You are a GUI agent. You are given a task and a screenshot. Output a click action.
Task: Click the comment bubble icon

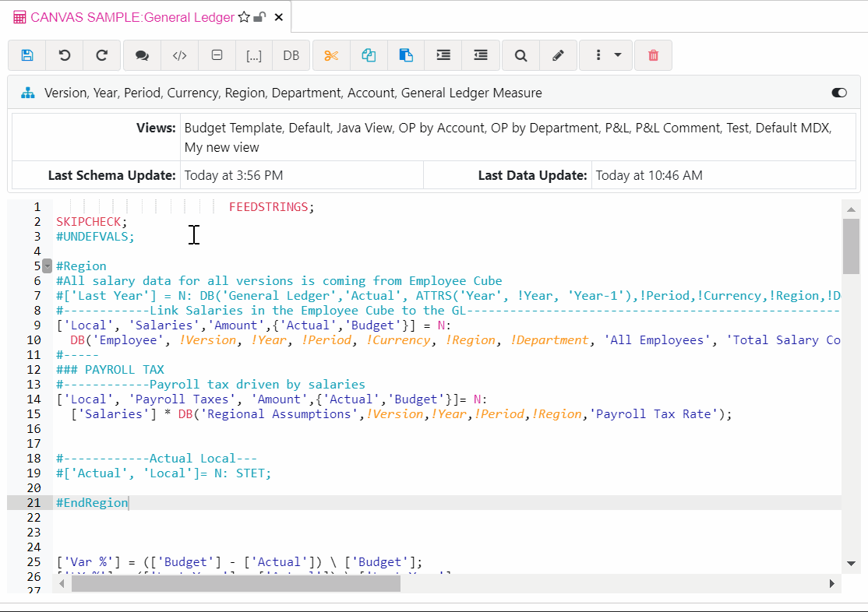click(x=142, y=55)
